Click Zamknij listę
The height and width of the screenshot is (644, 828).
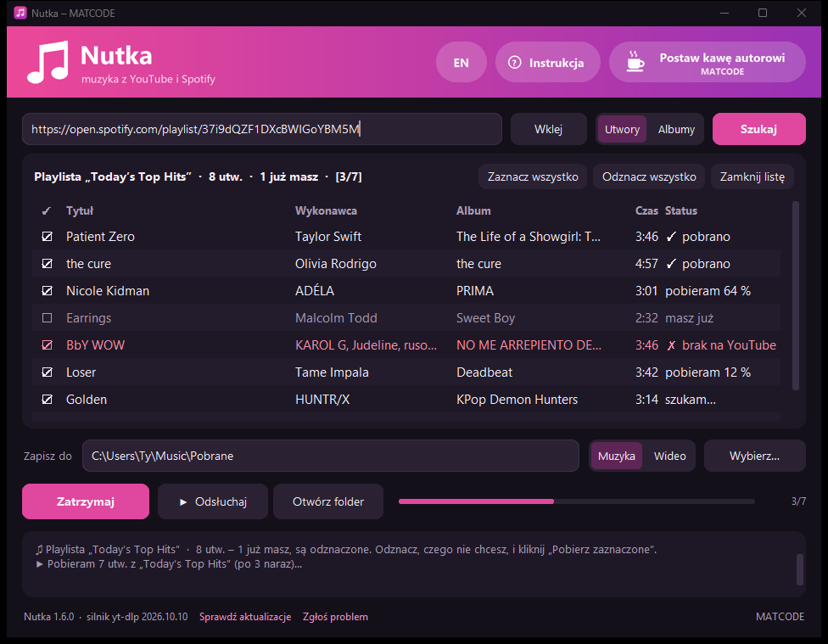tap(752, 177)
